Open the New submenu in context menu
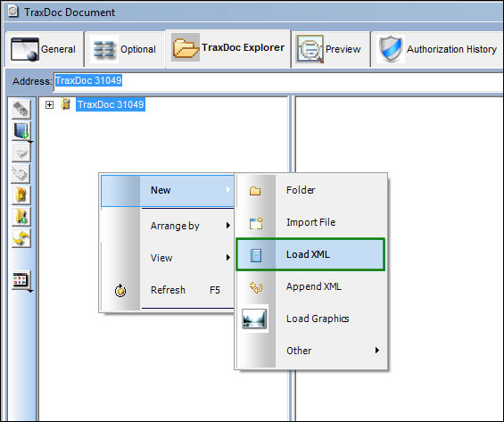 click(x=168, y=191)
